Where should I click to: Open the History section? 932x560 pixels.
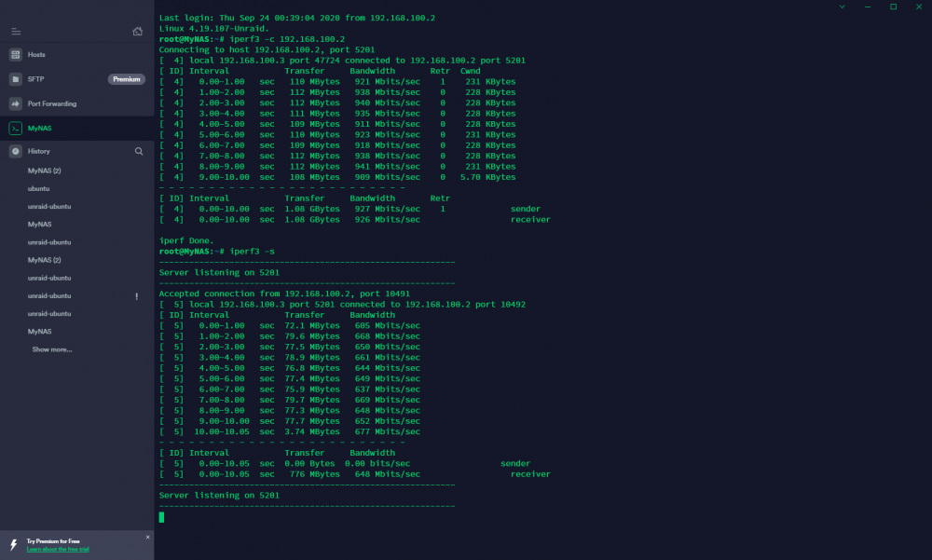pos(38,151)
